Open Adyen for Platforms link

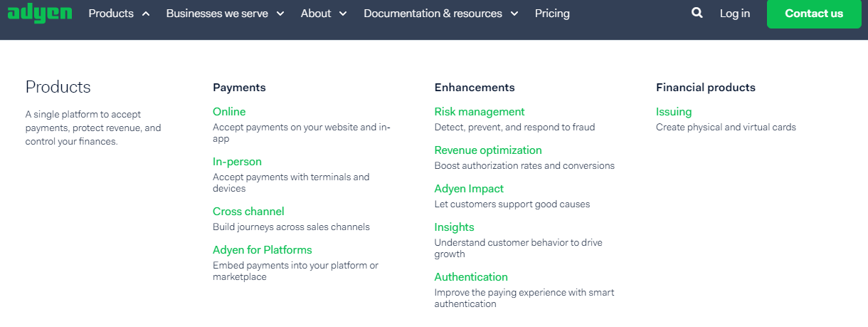tap(262, 250)
